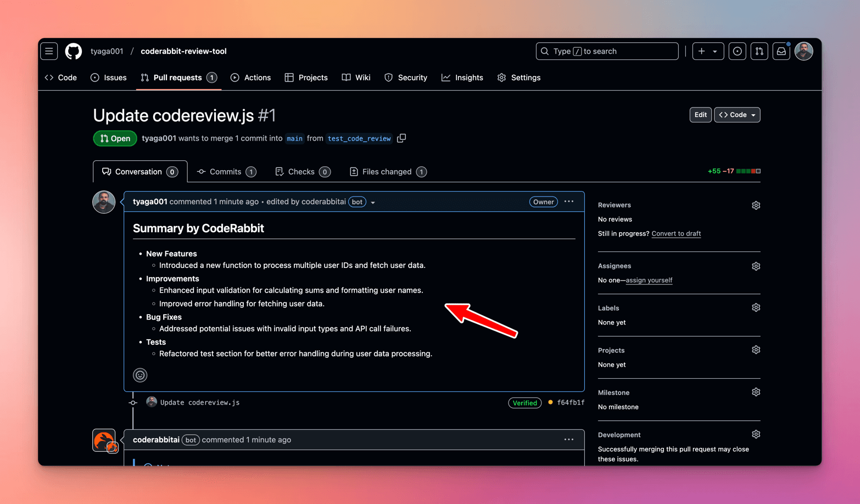Click tyaga001's avatar beside the first comment
The height and width of the screenshot is (504, 860).
104,202
